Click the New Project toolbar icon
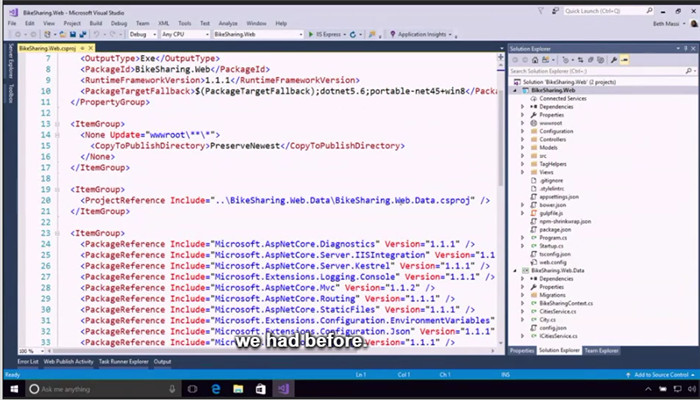This screenshot has height=400, width=700. tap(47, 34)
